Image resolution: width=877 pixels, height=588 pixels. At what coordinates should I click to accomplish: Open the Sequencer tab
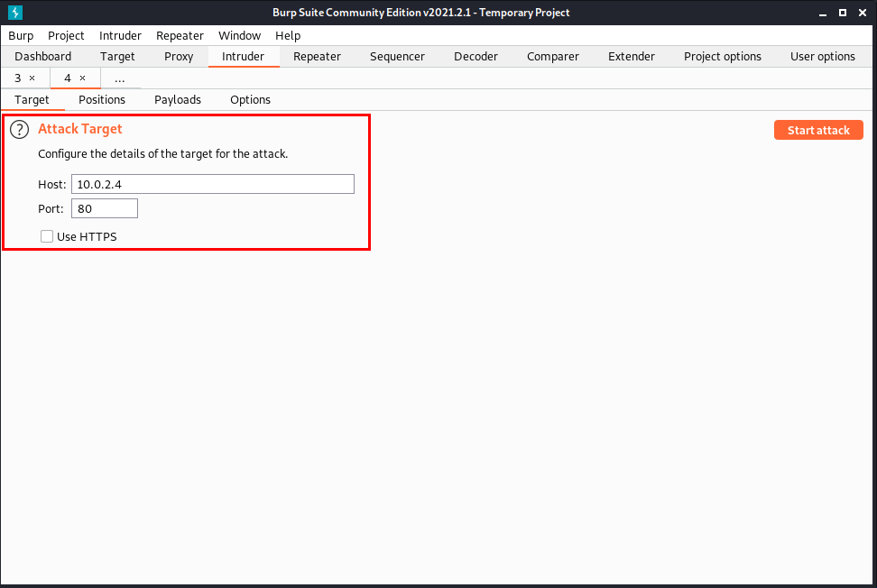[397, 57]
